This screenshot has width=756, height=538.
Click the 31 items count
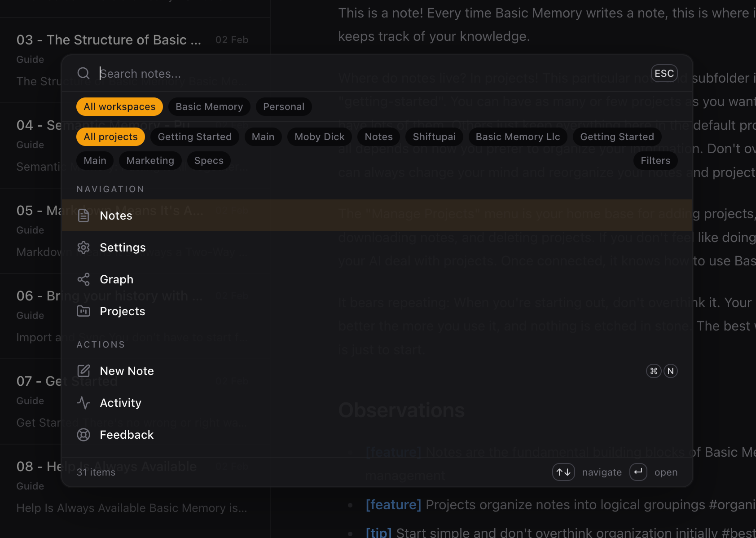pos(96,472)
